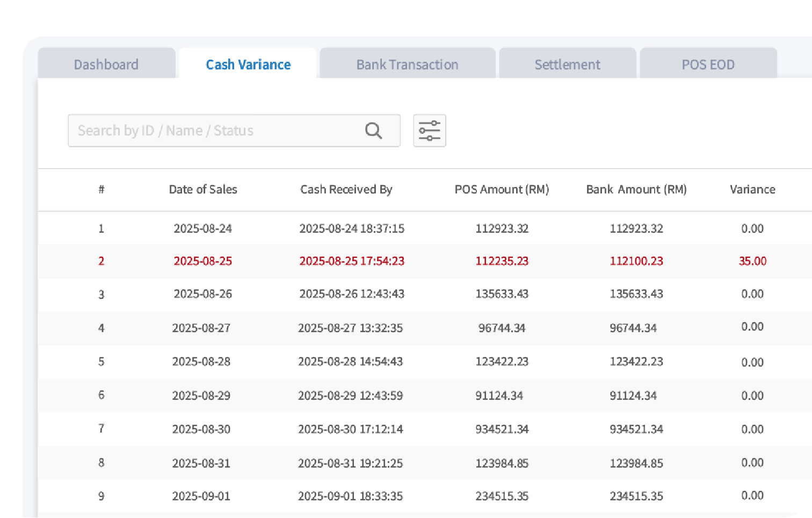Select the POS EOD tab
This screenshot has height=518, width=812.
click(708, 64)
